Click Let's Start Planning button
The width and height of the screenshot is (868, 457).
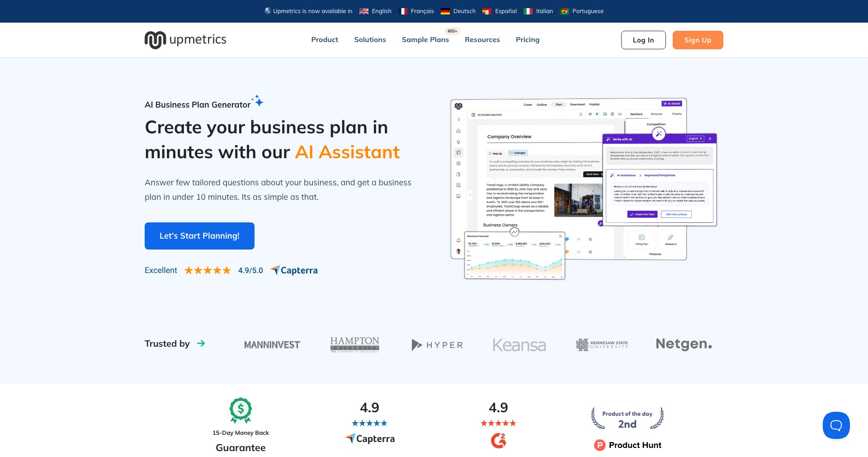(199, 236)
